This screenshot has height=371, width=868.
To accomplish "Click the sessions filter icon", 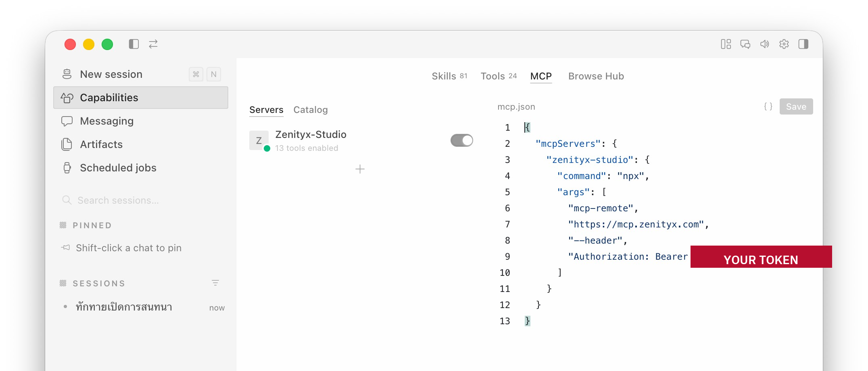I will tap(215, 283).
